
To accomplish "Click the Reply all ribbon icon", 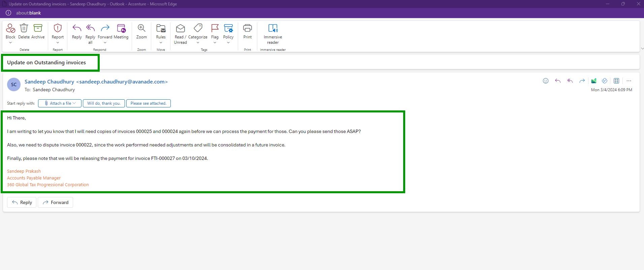I will [x=90, y=28].
